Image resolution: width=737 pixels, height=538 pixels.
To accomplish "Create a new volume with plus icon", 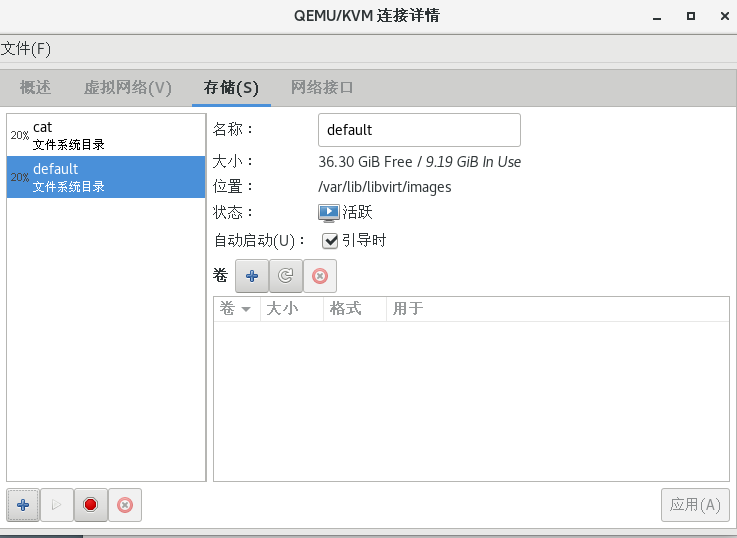I will [x=252, y=276].
